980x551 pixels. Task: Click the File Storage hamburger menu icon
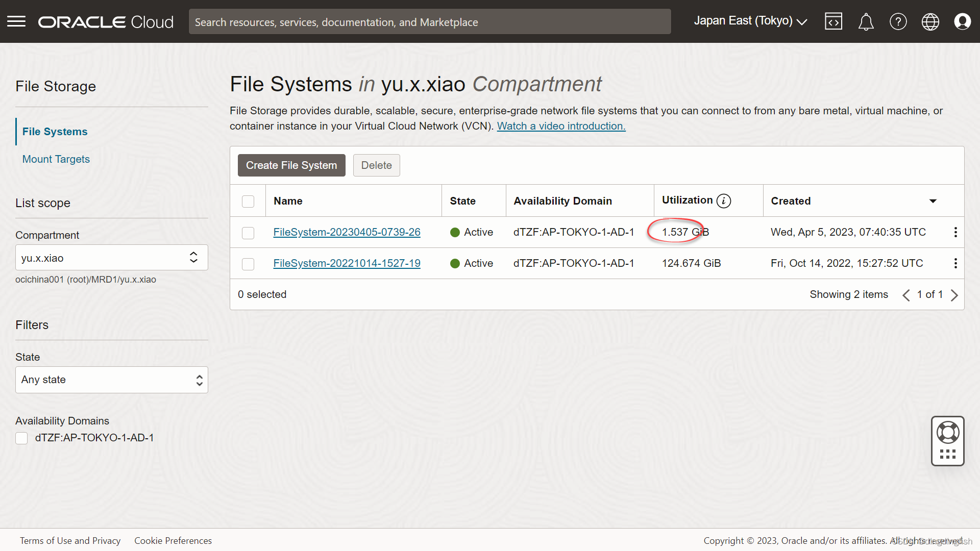[x=16, y=21]
